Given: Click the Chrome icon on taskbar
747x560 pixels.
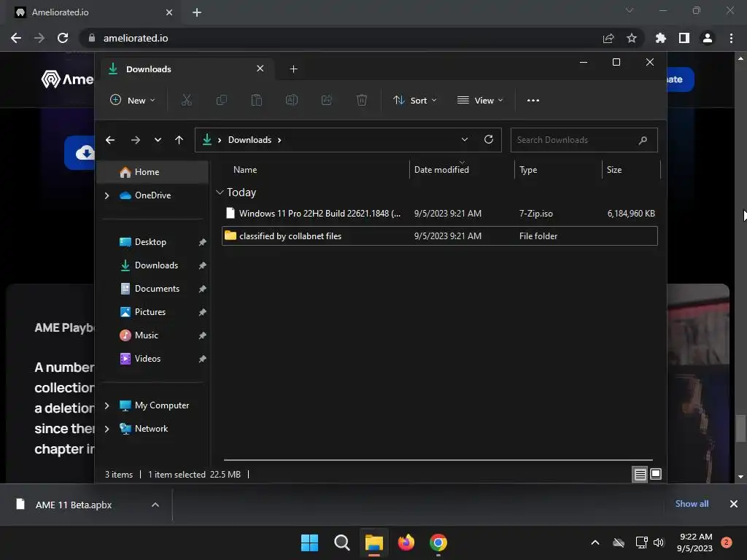Looking at the screenshot, I should [x=438, y=542].
